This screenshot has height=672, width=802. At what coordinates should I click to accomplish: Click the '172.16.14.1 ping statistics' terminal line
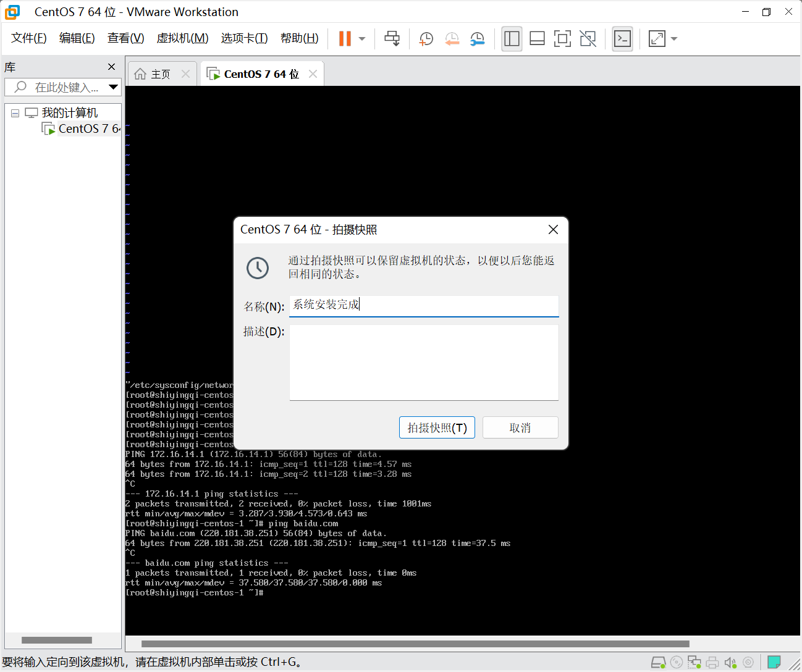tap(212, 494)
